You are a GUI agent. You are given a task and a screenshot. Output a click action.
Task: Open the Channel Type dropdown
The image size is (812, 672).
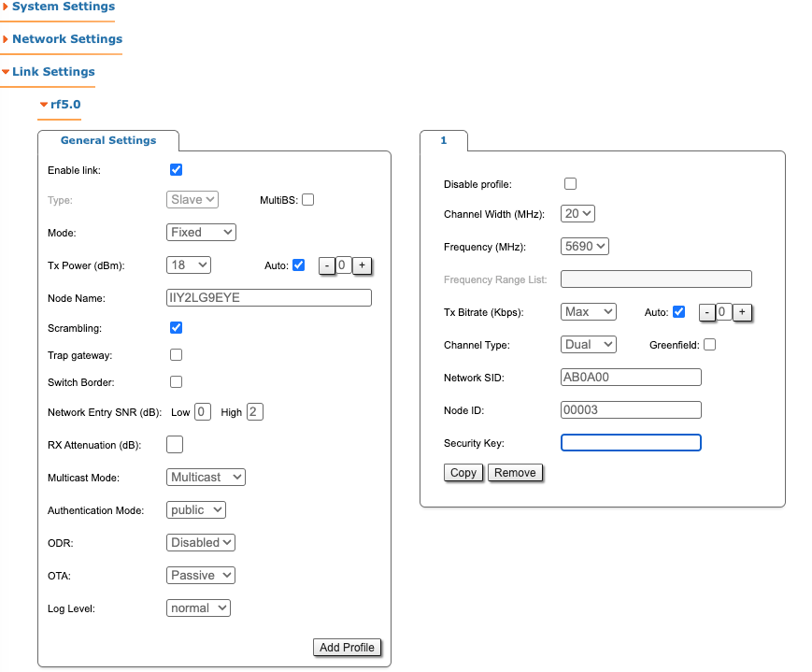coord(589,345)
